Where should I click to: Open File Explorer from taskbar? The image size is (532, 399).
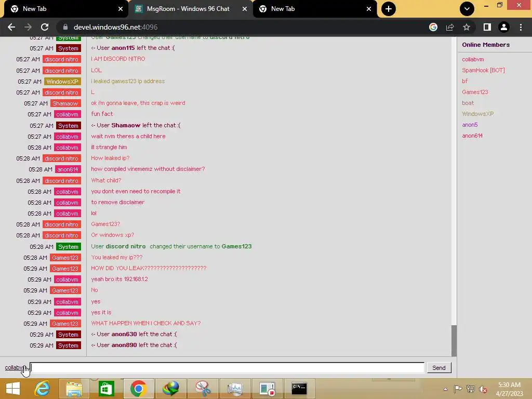[74, 388]
